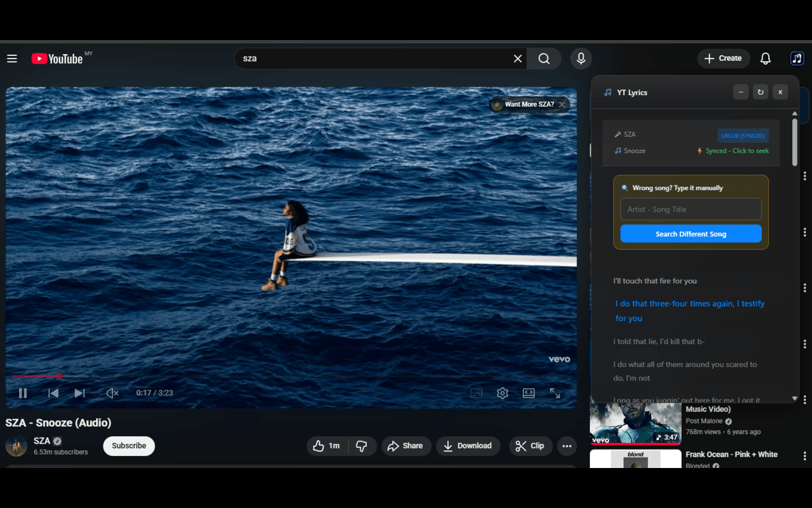This screenshot has width=812, height=508.
Task: Unmute the video audio
Action: coord(112,393)
